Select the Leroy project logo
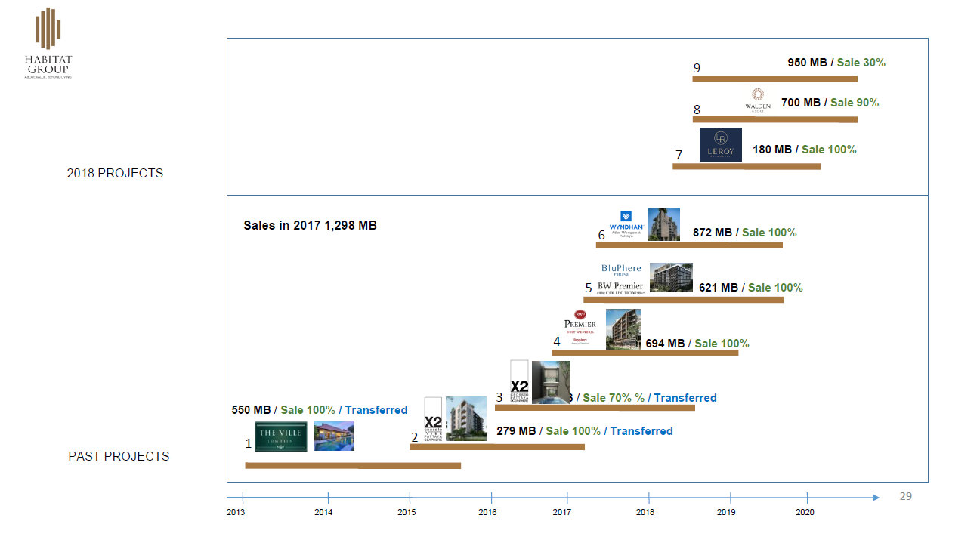 [x=720, y=145]
